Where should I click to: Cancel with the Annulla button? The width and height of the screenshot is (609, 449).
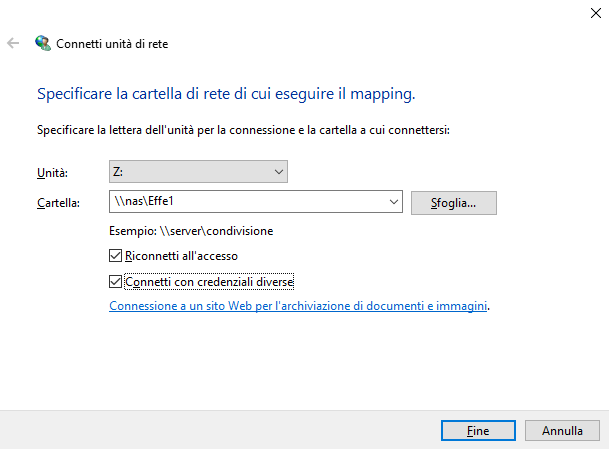(563, 430)
